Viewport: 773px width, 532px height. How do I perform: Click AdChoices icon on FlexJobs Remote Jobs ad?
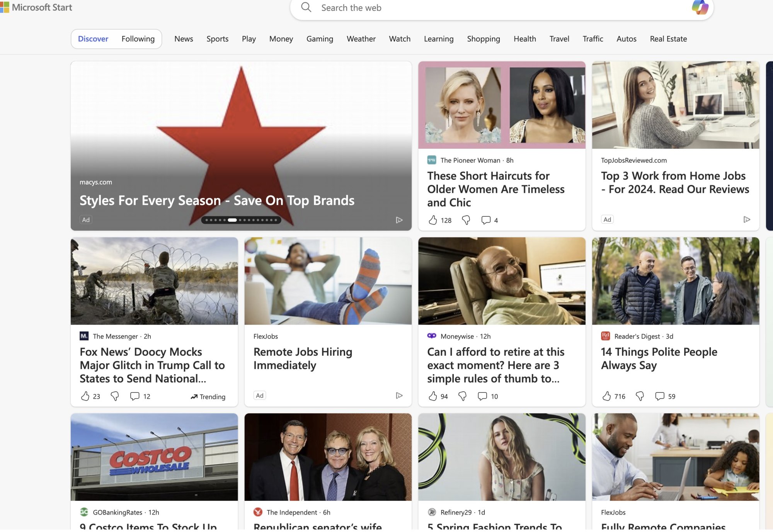point(399,396)
